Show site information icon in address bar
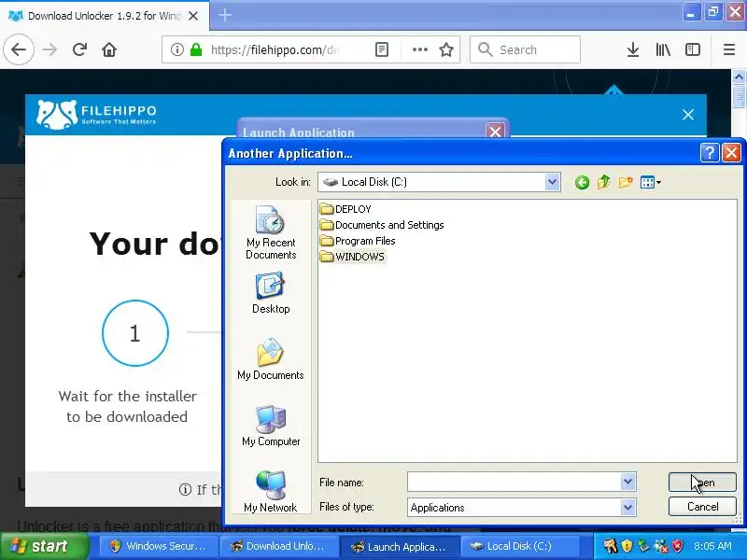This screenshot has width=747, height=560. pos(176,49)
